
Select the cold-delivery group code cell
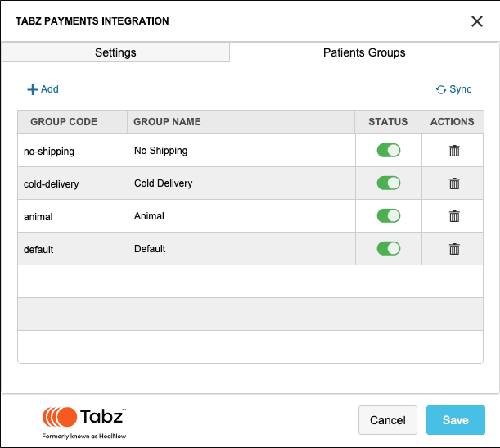(x=52, y=184)
